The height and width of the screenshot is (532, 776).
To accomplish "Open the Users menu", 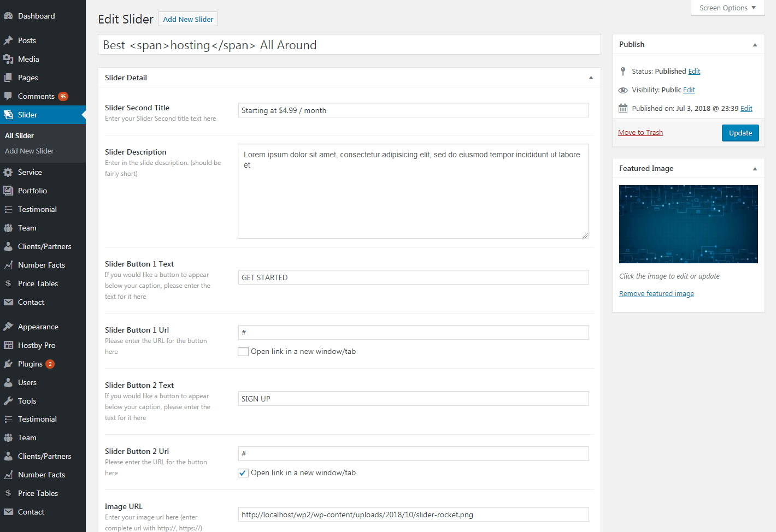I will click(43, 382).
